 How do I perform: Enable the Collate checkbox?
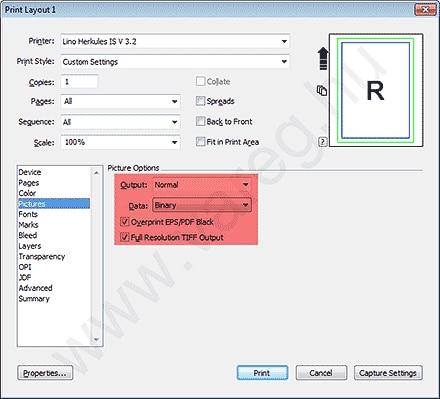click(x=200, y=81)
